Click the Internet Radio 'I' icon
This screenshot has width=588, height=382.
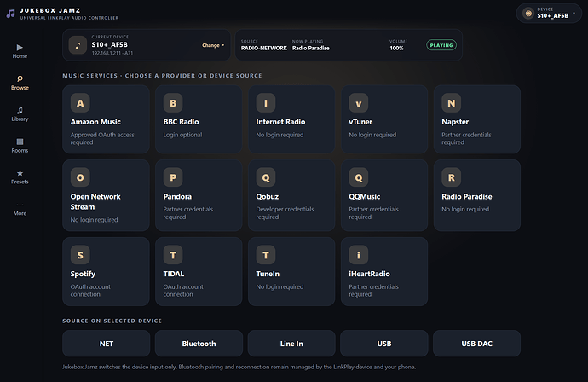click(x=266, y=103)
